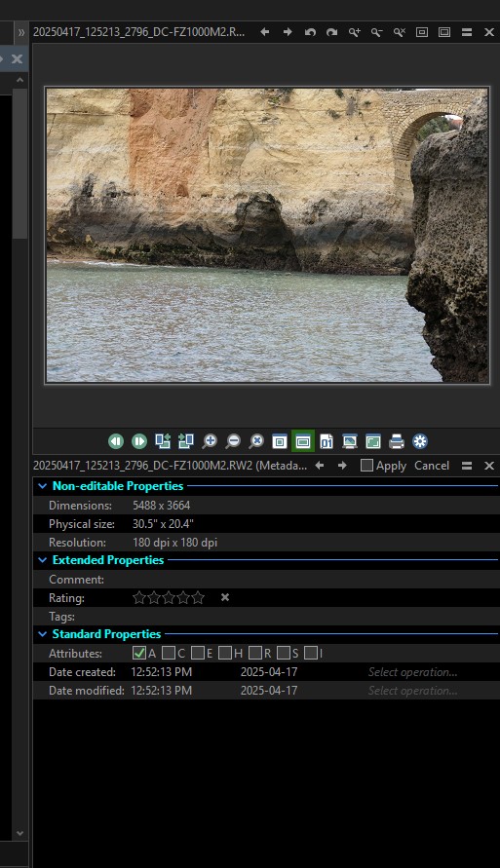Image resolution: width=500 pixels, height=868 pixels.
Task: Set rating to five stars
Action: (x=198, y=598)
